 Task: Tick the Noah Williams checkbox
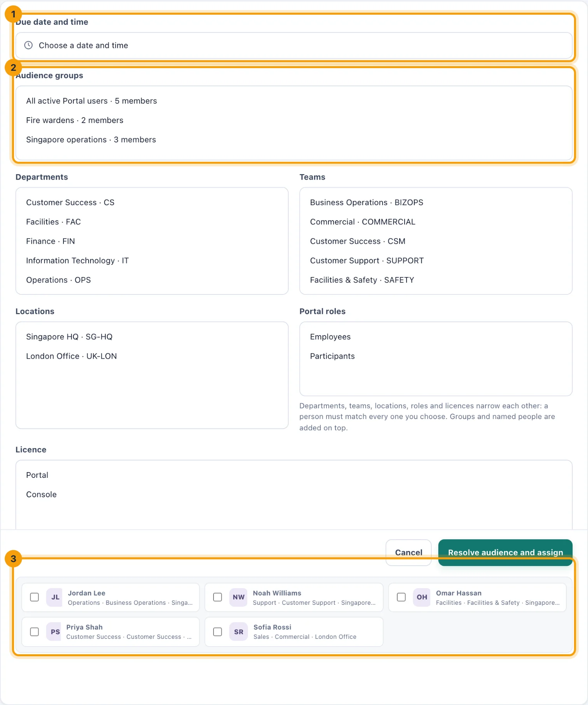click(x=218, y=597)
